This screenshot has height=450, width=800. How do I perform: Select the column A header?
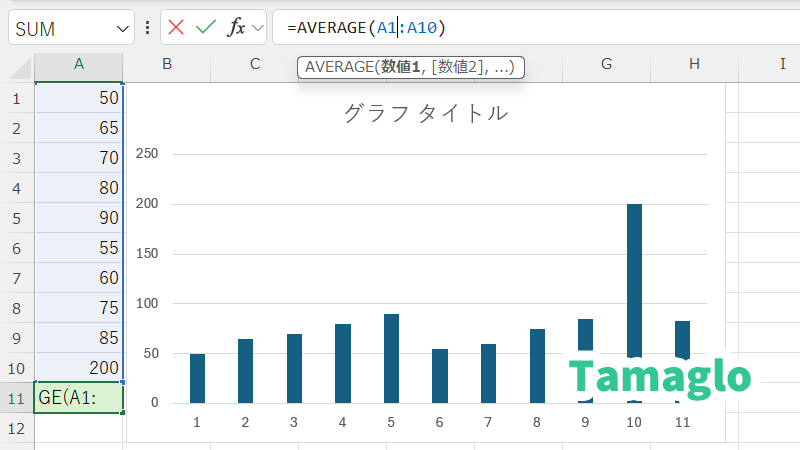click(x=79, y=64)
